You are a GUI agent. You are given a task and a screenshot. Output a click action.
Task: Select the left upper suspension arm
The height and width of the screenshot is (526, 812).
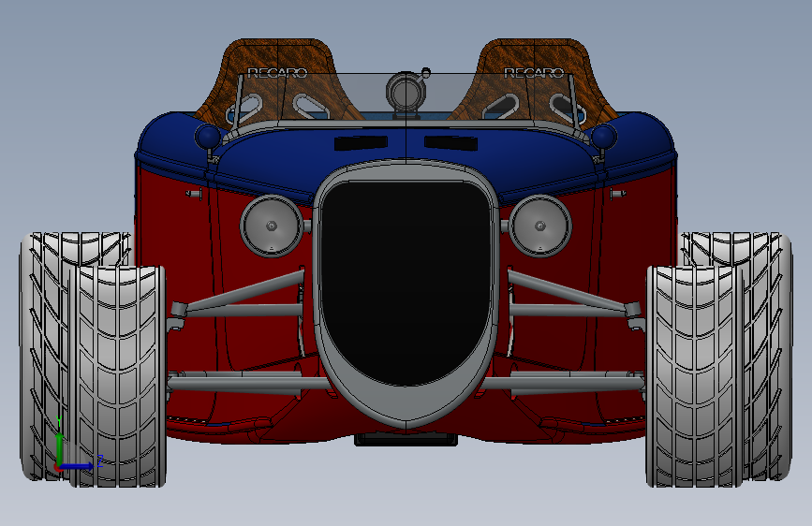(244, 293)
